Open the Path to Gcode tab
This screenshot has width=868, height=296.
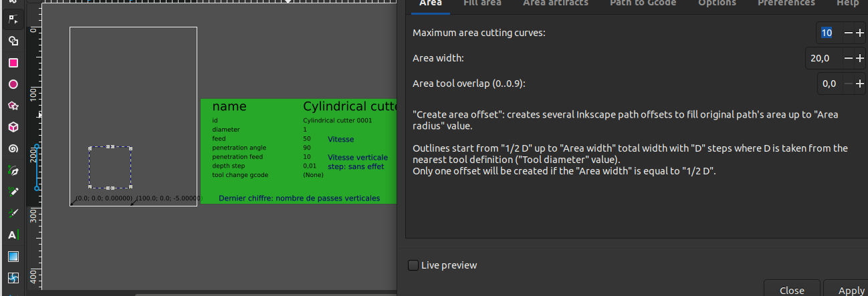click(x=643, y=3)
